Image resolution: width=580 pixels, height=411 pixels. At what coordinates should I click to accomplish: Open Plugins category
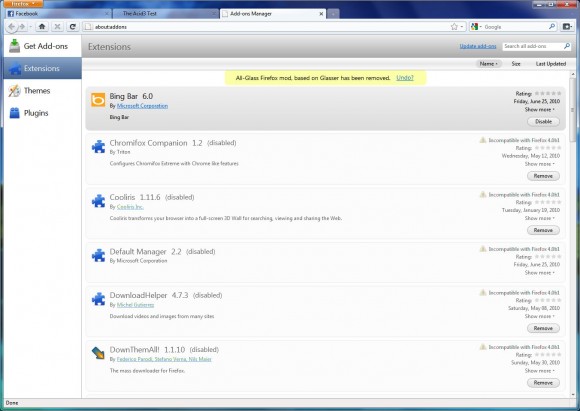tap(43, 113)
